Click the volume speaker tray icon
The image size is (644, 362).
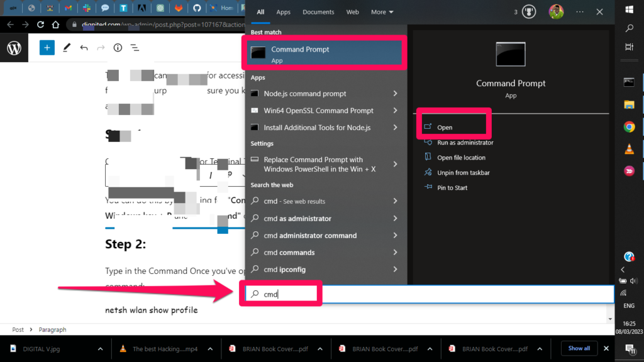click(634, 281)
